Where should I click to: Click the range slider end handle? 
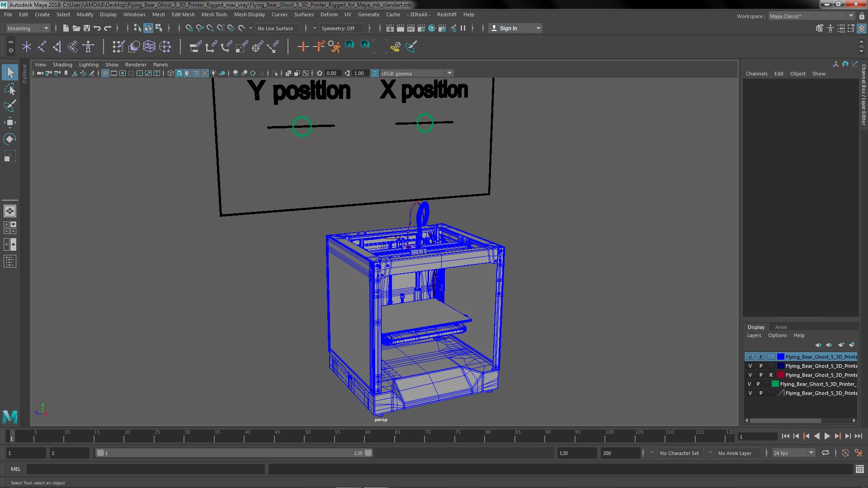click(x=368, y=453)
